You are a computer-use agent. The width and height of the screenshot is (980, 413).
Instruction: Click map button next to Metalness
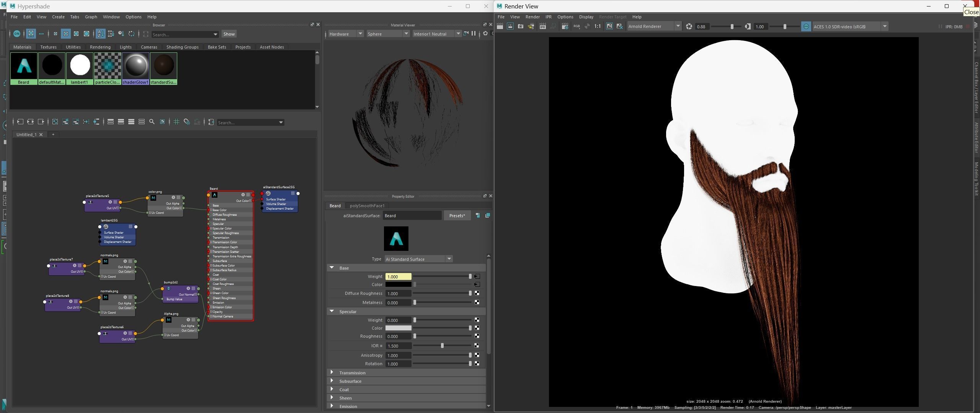477,302
